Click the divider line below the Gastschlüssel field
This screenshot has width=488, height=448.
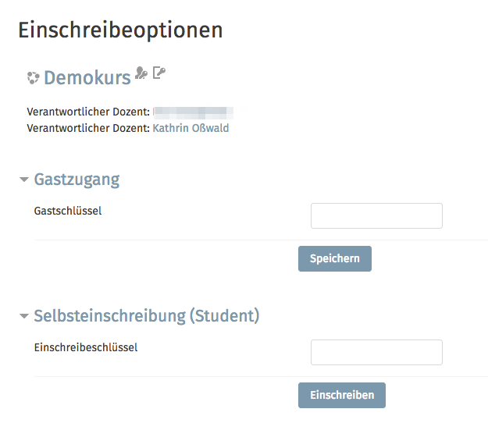click(261, 240)
